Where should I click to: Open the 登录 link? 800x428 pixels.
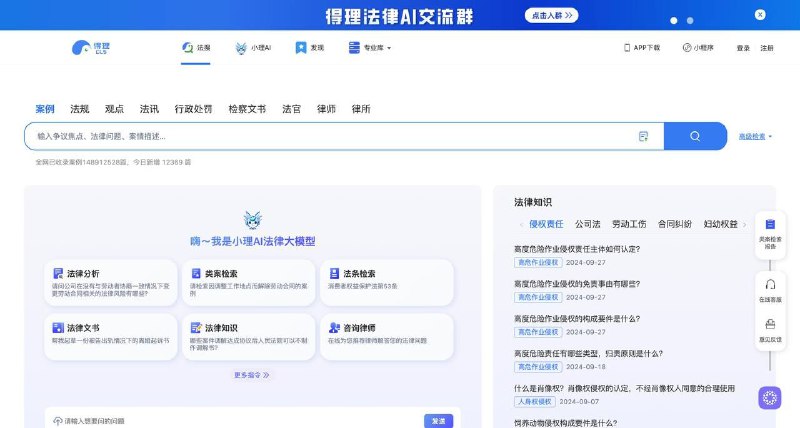(x=743, y=48)
